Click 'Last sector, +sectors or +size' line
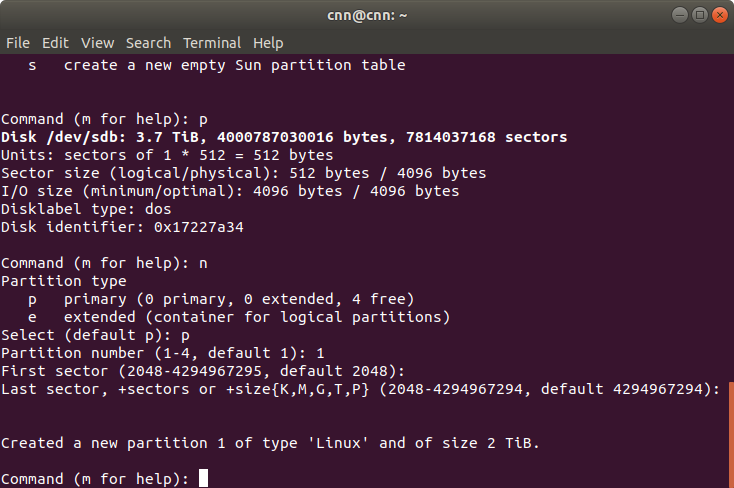This screenshot has height=488, width=734. [x=360, y=389]
